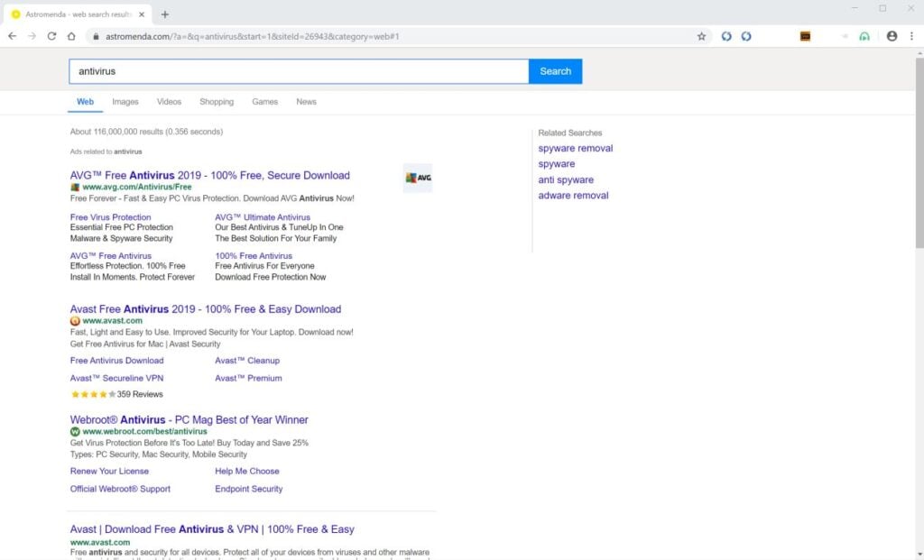Image resolution: width=924 pixels, height=560 pixels.
Task: Click the page vertical scrollbar thumb
Action: tap(919, 153)
